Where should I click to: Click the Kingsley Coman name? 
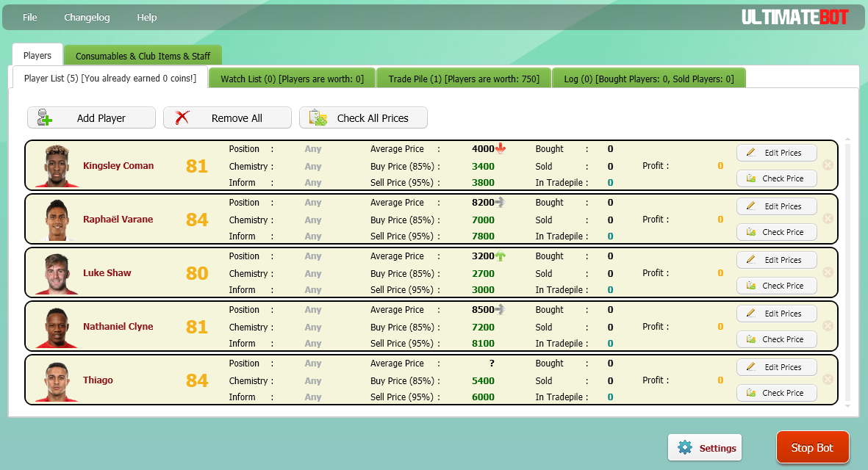pos(118,165)
